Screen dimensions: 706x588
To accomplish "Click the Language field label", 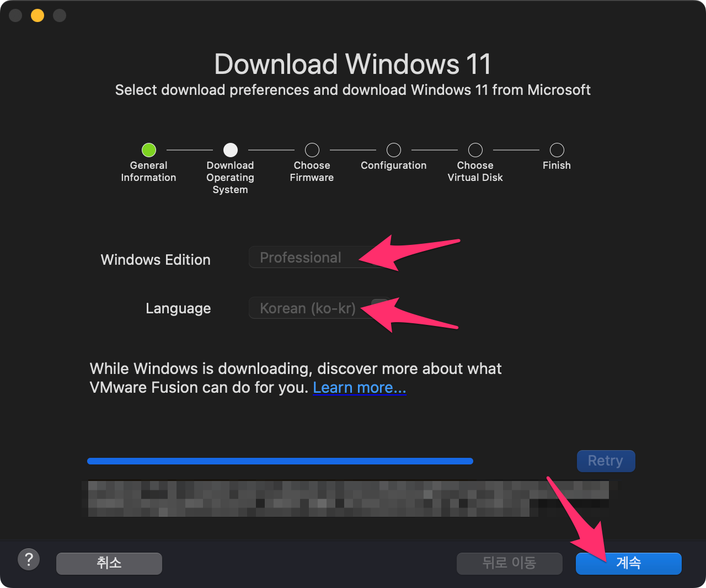I will tap(178, 308).
